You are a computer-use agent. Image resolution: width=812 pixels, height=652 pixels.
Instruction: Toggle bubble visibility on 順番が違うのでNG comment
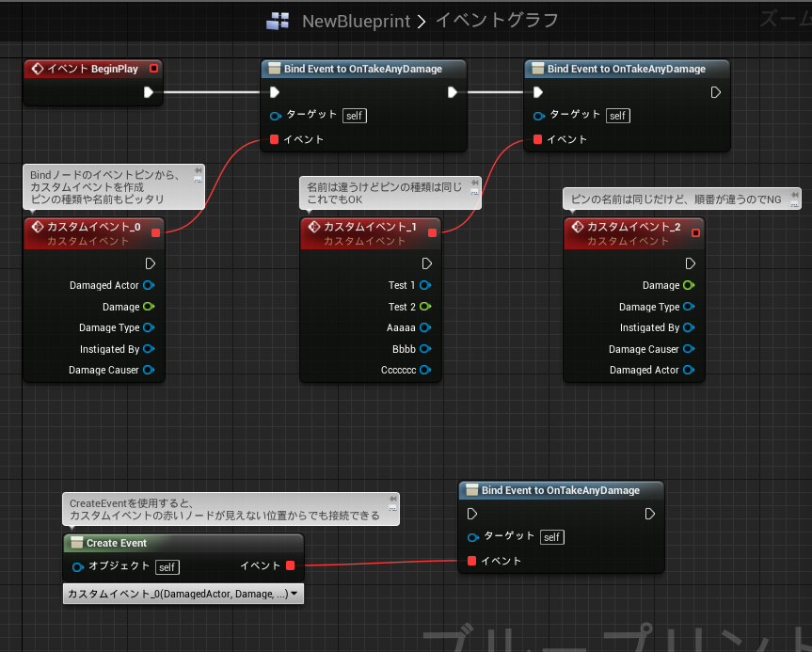click(x=794, y=204)
